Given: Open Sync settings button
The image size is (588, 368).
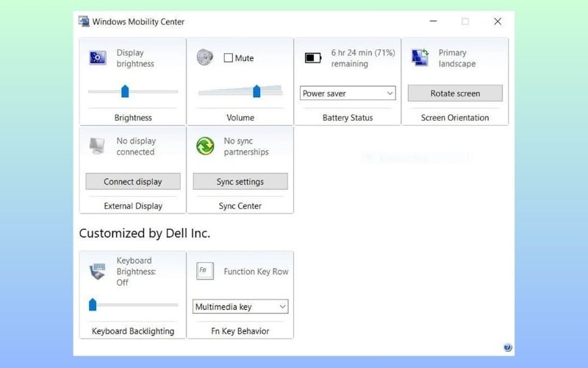Looking at the screenshot, I should [240, 181].
